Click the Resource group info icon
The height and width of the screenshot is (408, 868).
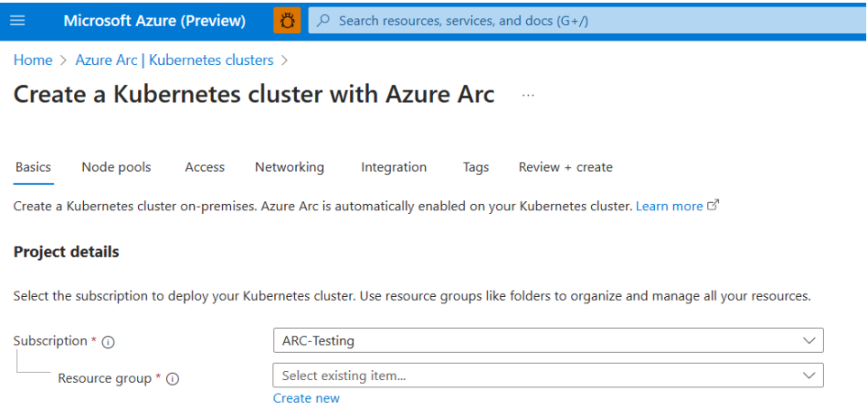(172, 379)
